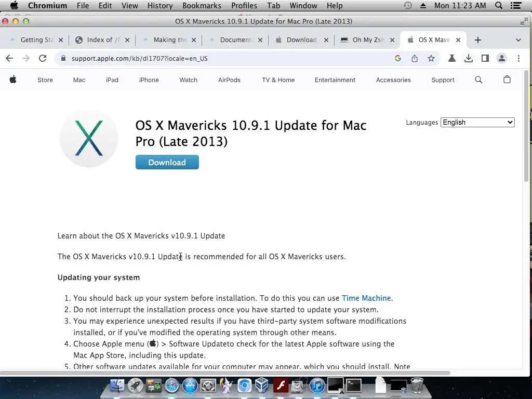
Task: Follow the Time Machine link
Action: [x=366, y=298]
